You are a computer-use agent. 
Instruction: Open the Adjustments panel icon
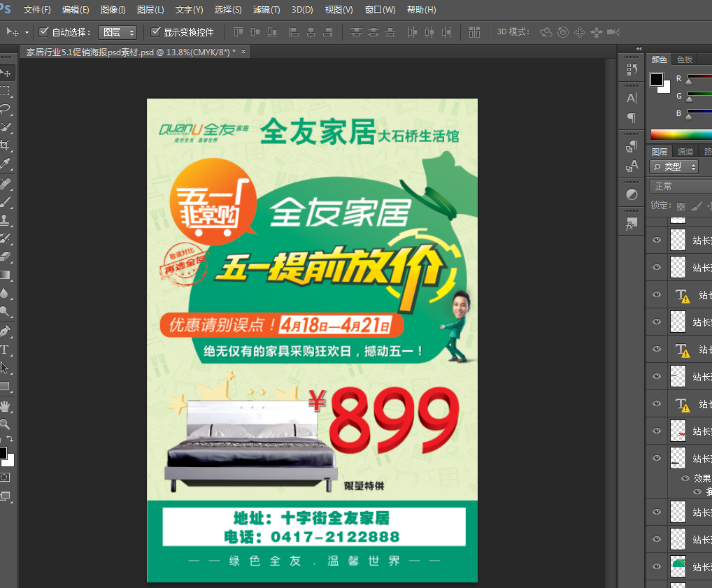coord(632,195)
